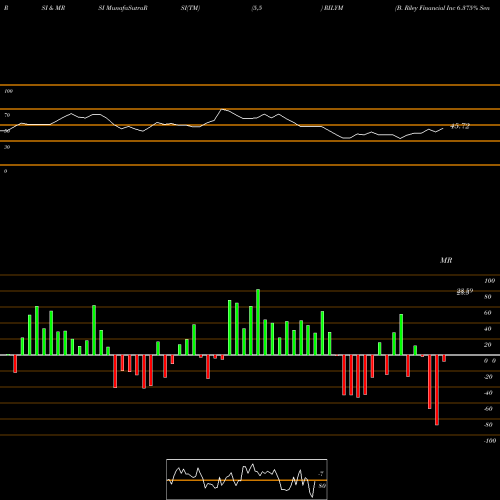500x500 pixels.
Task: Click the deepest red histogram bar near -80
Action: click(x=437, y=390)
